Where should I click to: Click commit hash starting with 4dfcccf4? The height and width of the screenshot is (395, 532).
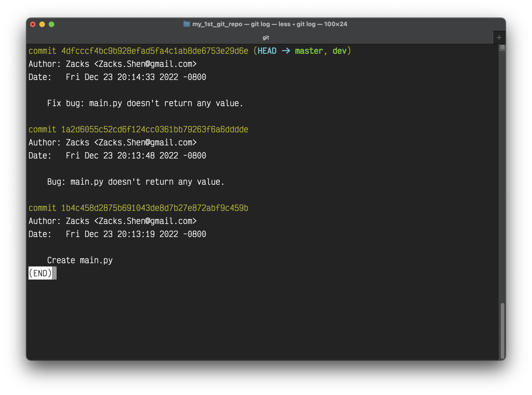pyautogui.click(x=155, y=51)
